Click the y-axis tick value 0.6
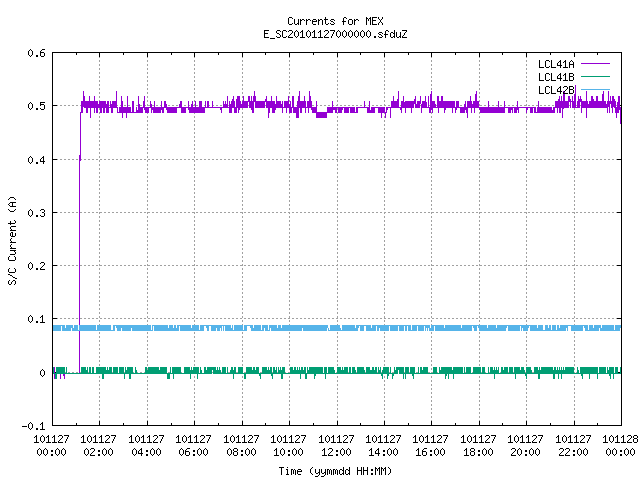 click(36, 53)
